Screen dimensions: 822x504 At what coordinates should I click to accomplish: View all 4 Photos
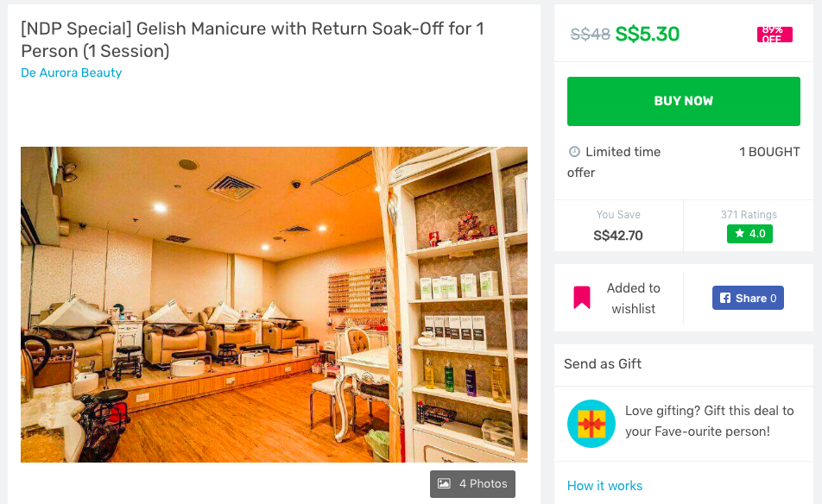[472, 484]
